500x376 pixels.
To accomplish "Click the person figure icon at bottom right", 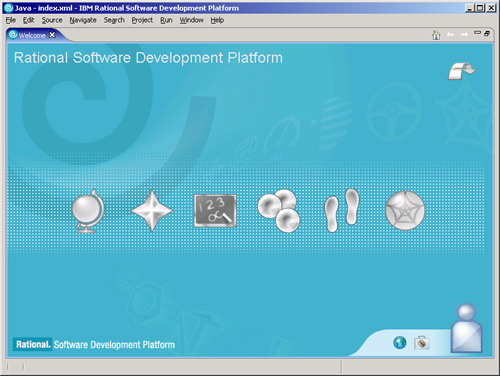I will click(x=467, y=328).
